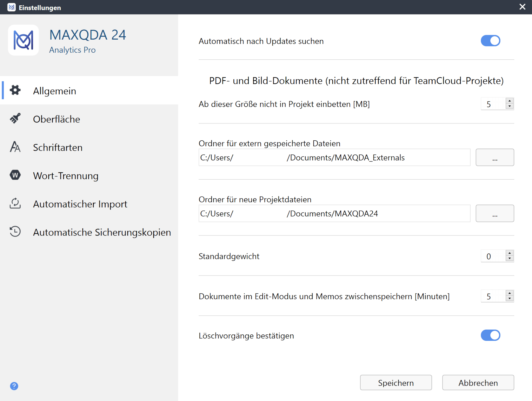The image size is (532, 401).
Task: Increase the zwischenspeichern minutes value
Action: 510,293
